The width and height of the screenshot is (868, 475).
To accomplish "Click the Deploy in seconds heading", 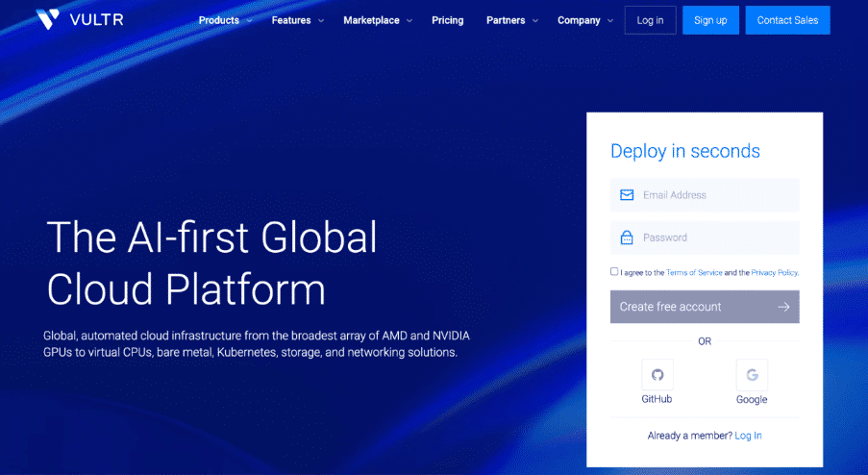I will 685,151.
